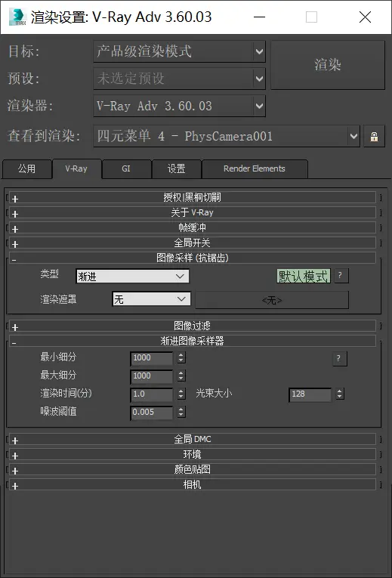This screenshot has width=392, height=578.
Task: Open the 渲染遮罩 dropdown
Action: (x=151, y=299)
